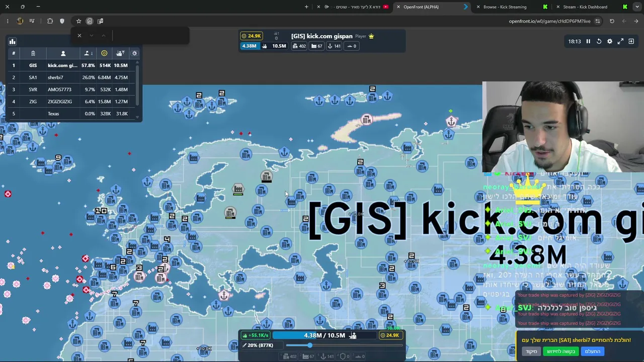The image size is (644, 362).
Task: Reload the page
Action: [612, 21]
